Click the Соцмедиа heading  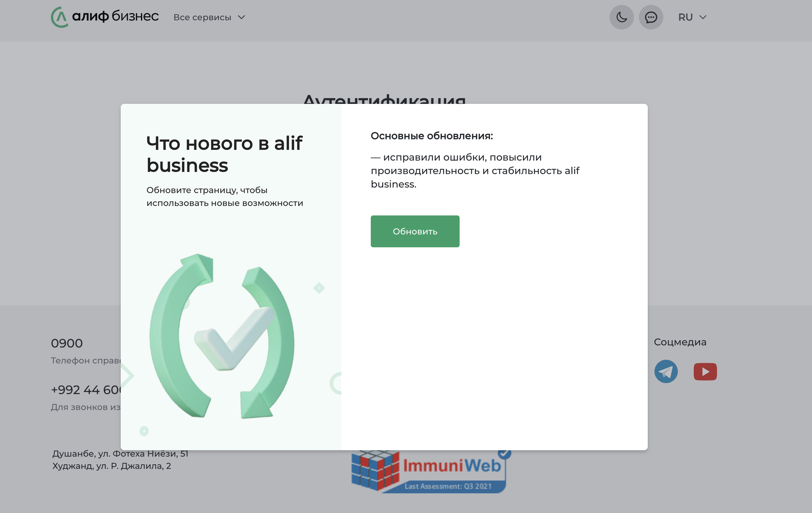pos(680,342)
